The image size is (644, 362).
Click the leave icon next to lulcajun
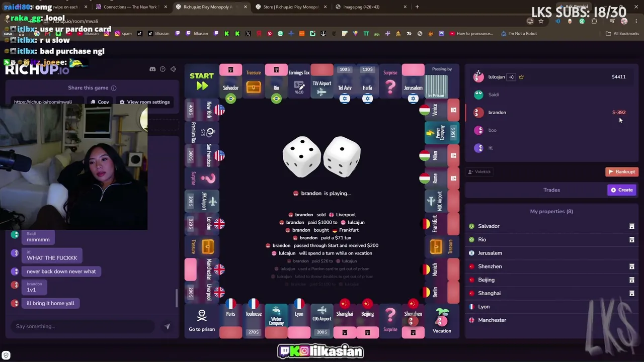(511, 77)
